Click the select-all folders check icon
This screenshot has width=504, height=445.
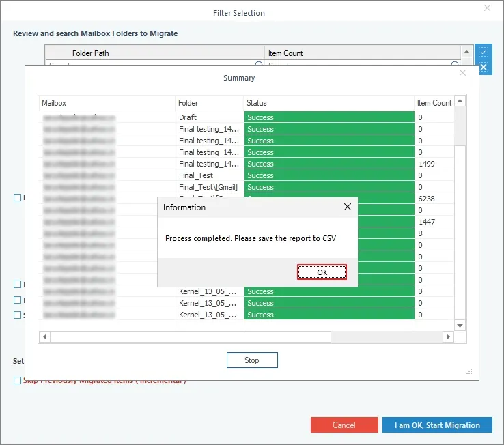coord(484,51)
